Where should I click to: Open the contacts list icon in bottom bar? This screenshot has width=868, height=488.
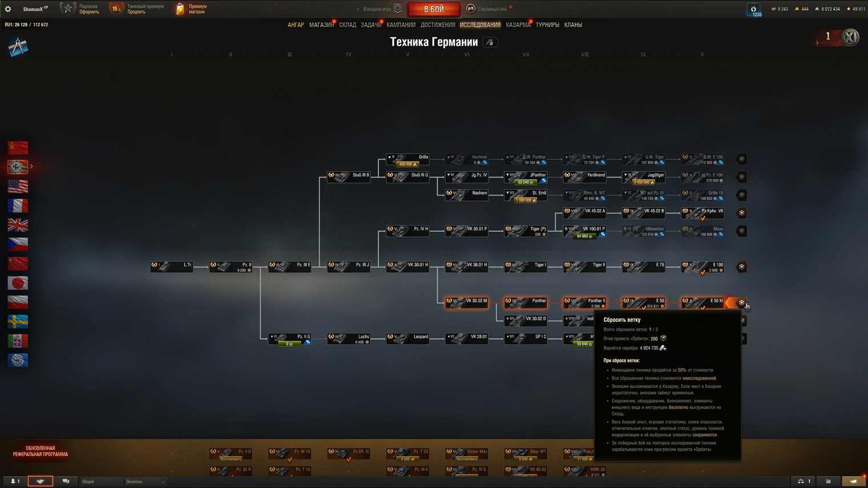coord(15,481)
